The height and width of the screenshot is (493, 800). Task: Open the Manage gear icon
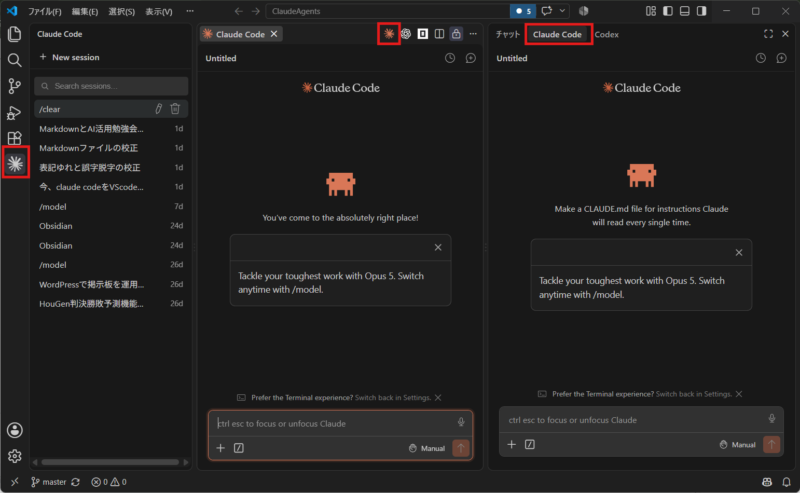14,456
